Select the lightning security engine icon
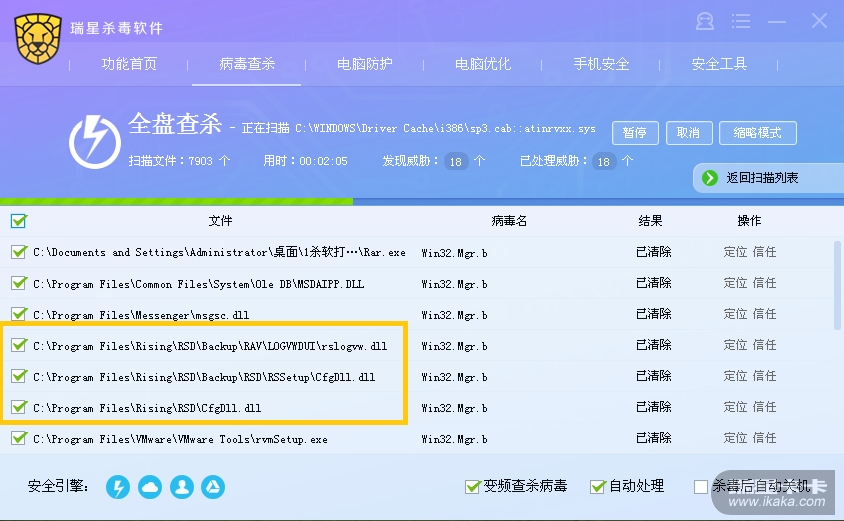The width and height of the screenshot is (844, 521). 118,487
